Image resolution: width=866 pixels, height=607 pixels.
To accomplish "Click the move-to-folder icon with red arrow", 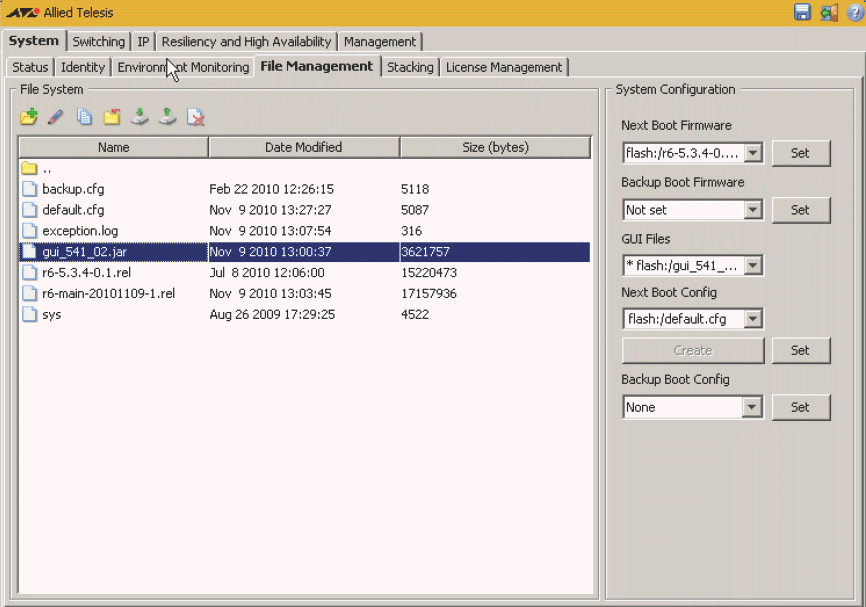I will click(x=112, y=117).
